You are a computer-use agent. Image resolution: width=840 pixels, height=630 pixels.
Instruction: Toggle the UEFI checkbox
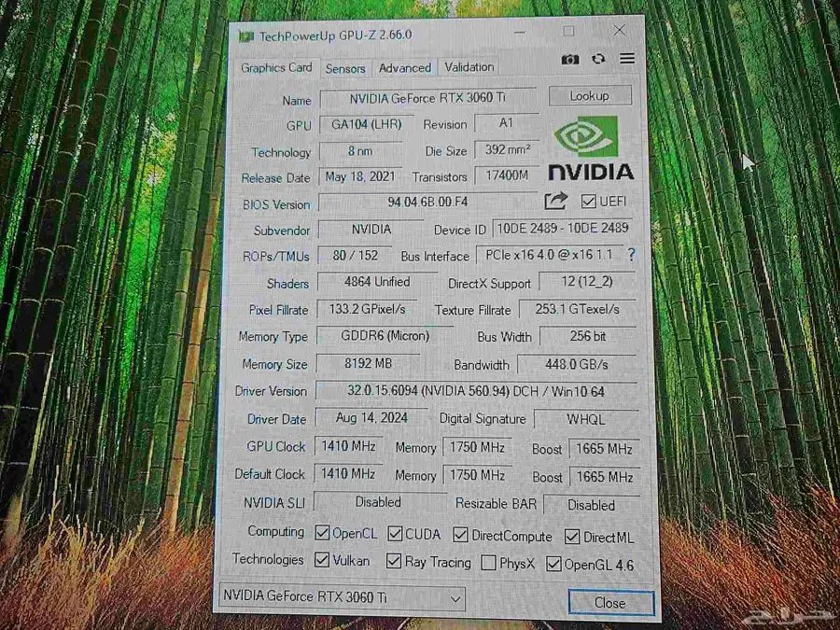pos(588,202)
